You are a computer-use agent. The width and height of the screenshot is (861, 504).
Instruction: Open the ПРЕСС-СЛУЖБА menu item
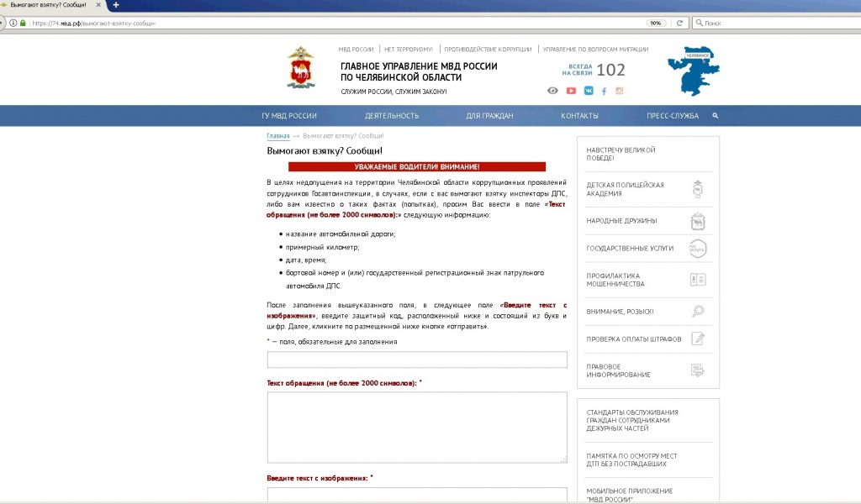pos(672,116)
